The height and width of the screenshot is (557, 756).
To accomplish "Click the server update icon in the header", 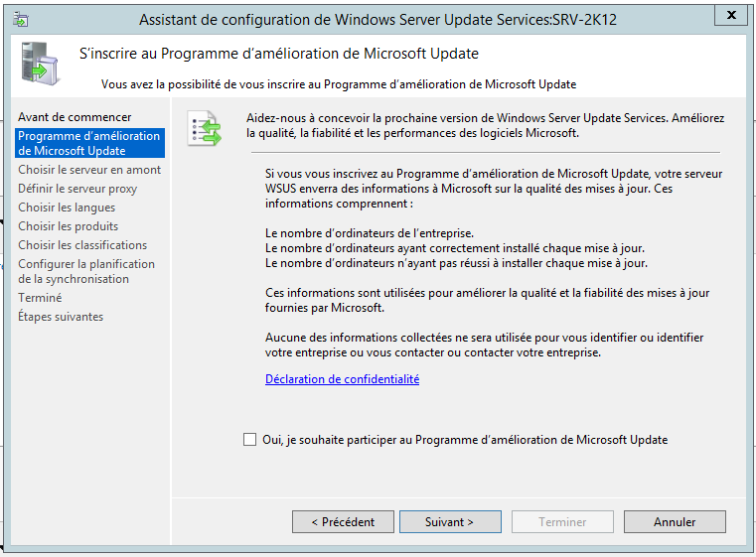I will 40,64.
